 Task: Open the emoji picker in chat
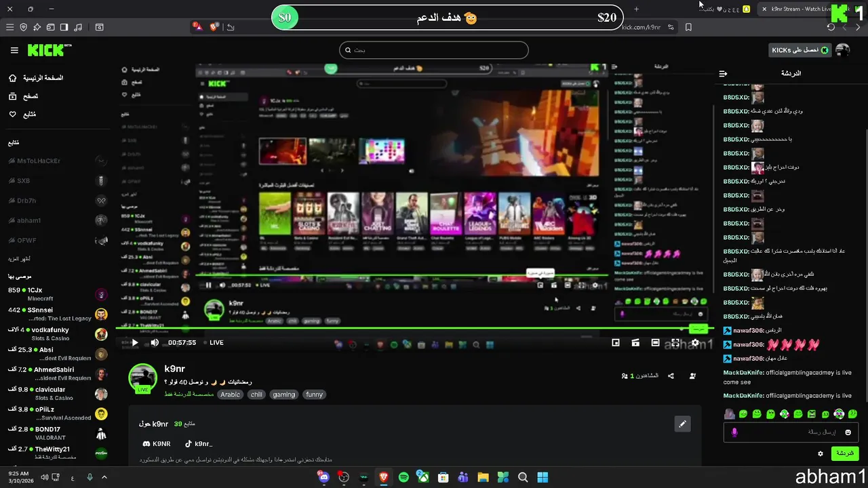pyautogui.click(x=848, y=432)
